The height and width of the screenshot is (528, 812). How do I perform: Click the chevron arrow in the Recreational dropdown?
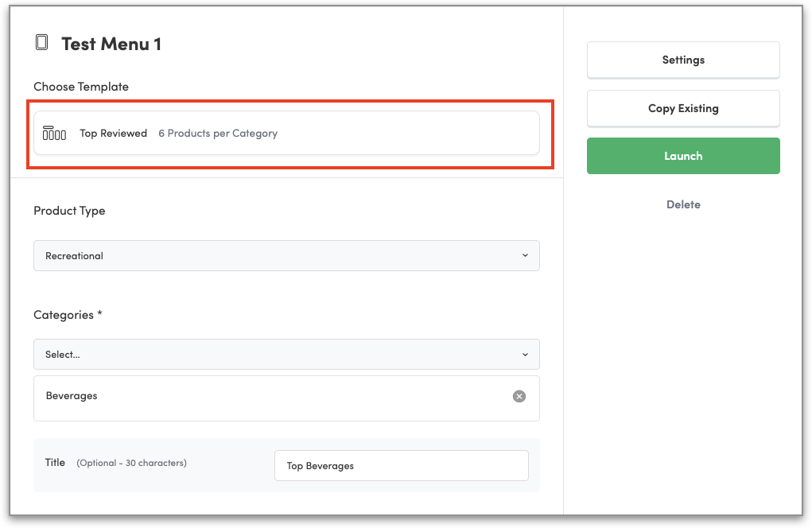tap(525, 255)
